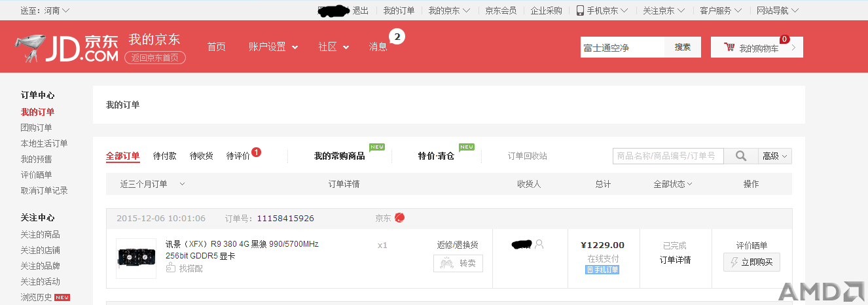Click the messages count badge 2
The width and height of the screenshot is (868, 305).
click(x=397, y=37)
